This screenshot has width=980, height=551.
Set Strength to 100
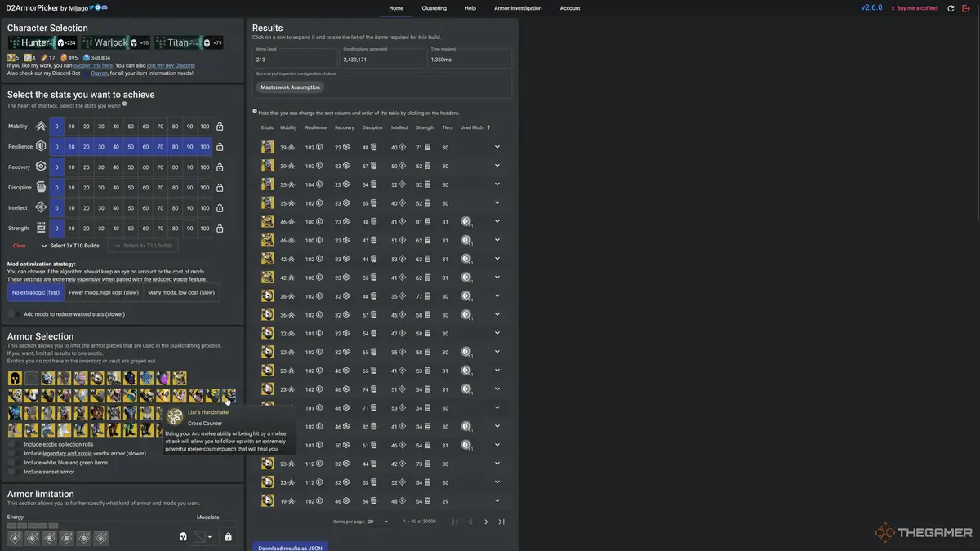205,229
